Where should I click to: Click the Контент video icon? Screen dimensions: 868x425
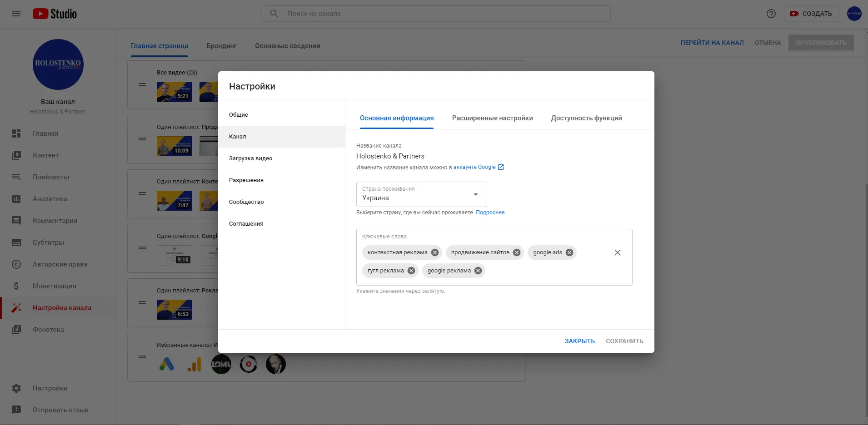(16, 155)
